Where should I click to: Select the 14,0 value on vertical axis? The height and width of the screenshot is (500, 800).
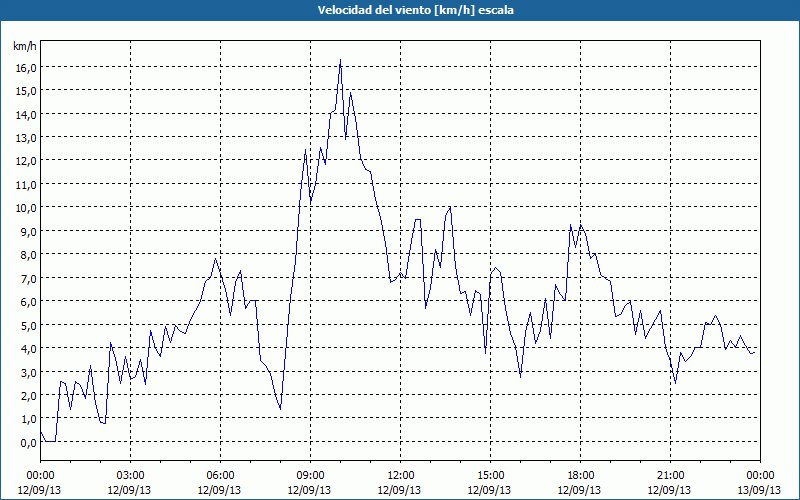click(28, 114)
